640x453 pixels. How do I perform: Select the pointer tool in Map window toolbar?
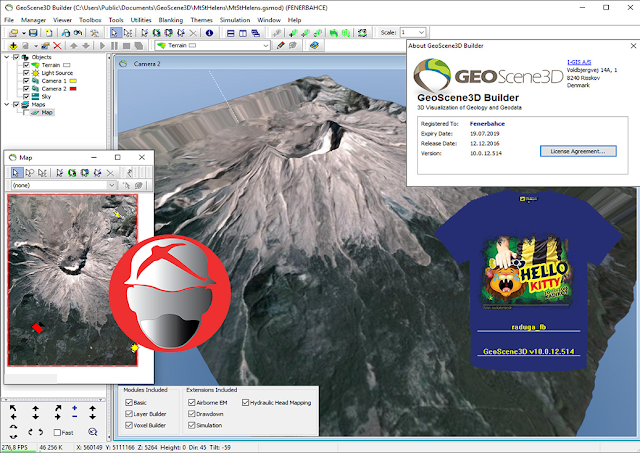click(x=16, y=173)
